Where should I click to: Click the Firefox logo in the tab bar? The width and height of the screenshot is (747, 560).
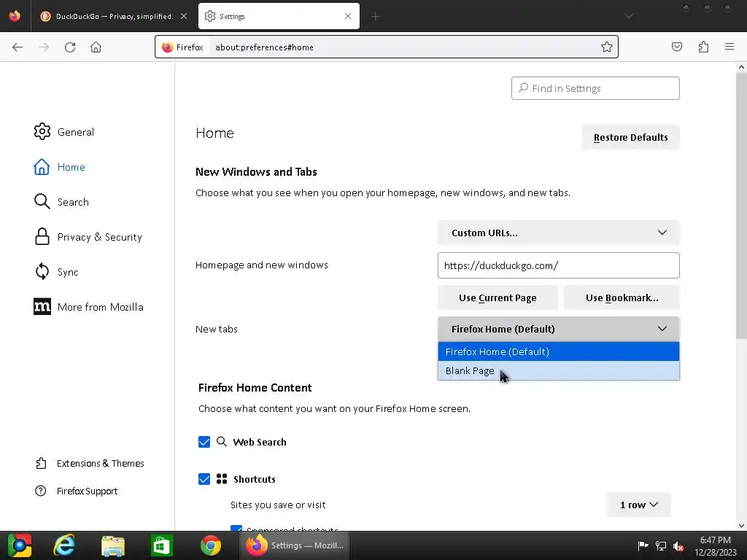15,16
